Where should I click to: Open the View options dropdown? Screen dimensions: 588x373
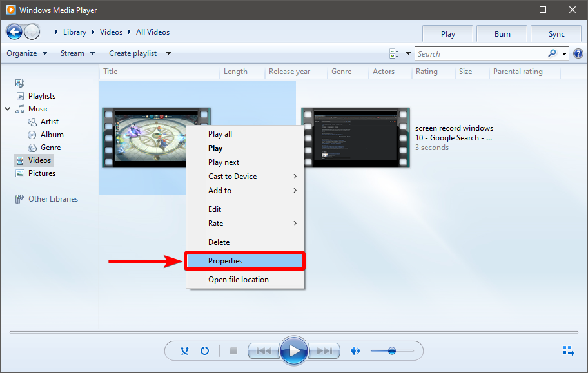coord(401,53)
